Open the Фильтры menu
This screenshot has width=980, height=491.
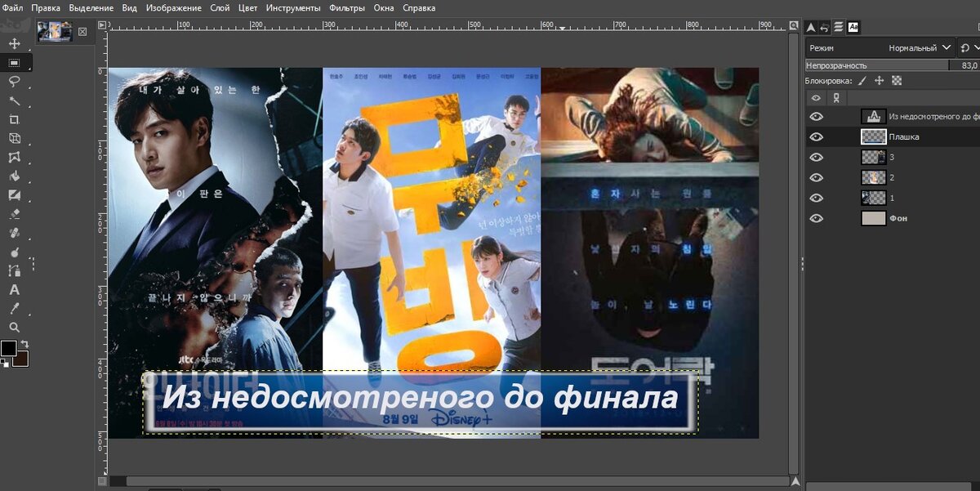coord(347,7)
